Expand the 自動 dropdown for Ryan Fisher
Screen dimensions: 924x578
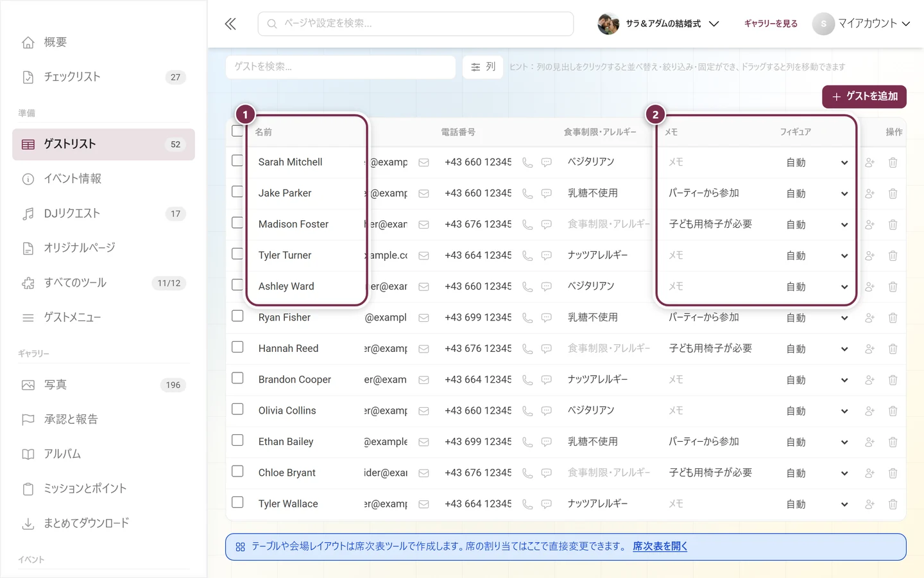[817, 319]
